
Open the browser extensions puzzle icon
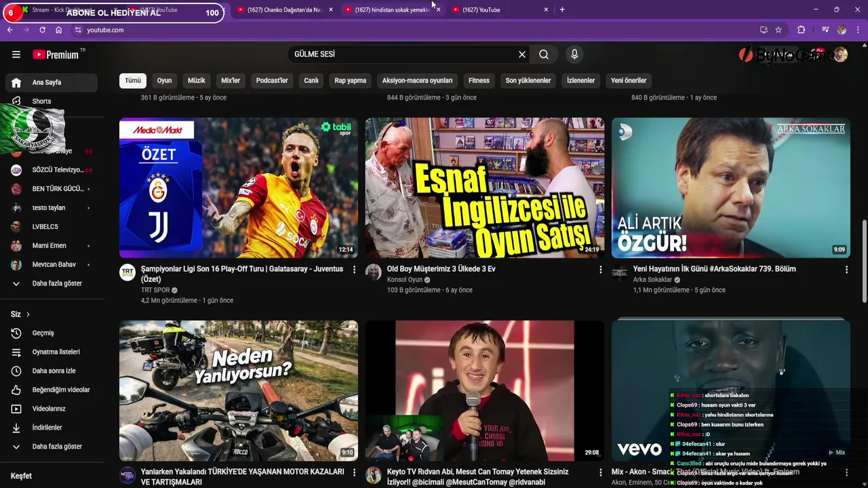pos(802,30)
